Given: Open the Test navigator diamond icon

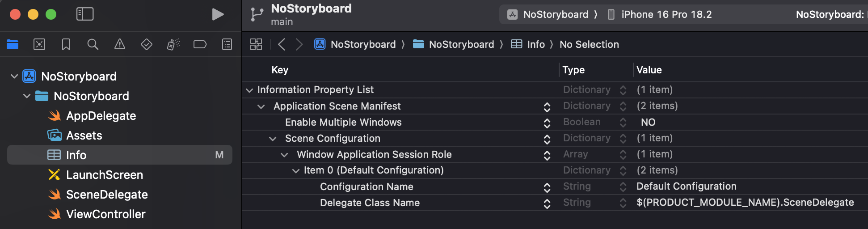Looking at the screenshot, I should pos(147,44).
